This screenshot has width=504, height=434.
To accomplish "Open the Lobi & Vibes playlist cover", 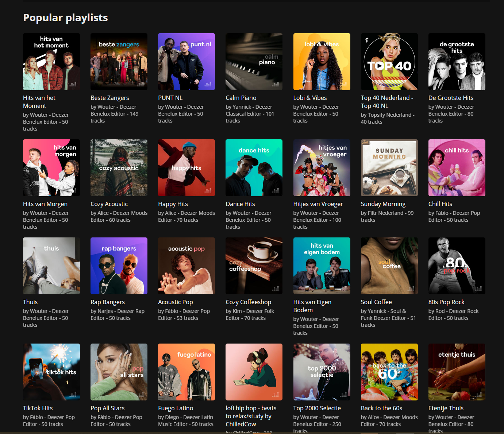I will click(x=322, y=62).
